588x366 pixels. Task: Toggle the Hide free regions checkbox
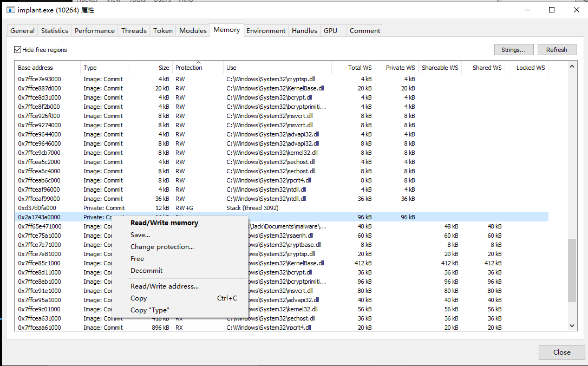[x=18, y=50]
